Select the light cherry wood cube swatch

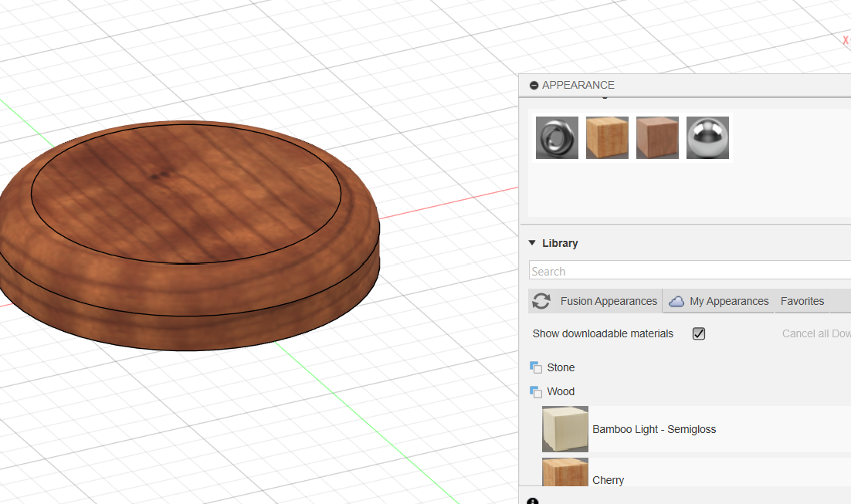click(x=607, y=138)
